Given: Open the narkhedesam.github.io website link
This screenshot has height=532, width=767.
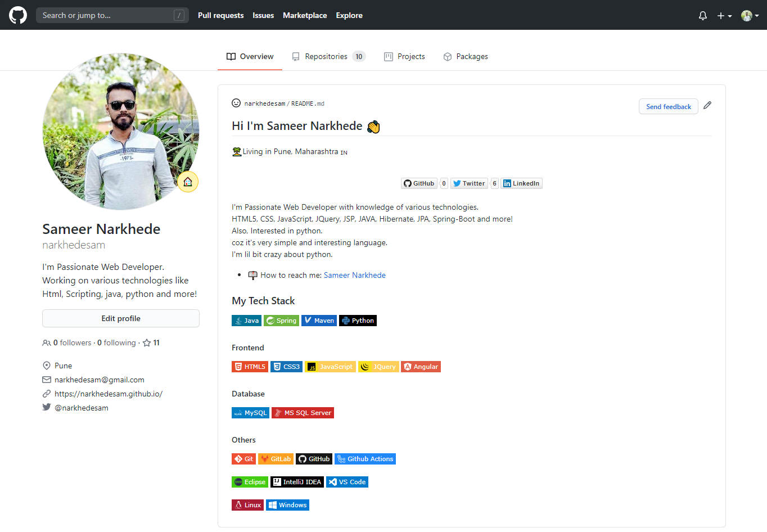Looking at the screenshot, I should coord(109,394).
